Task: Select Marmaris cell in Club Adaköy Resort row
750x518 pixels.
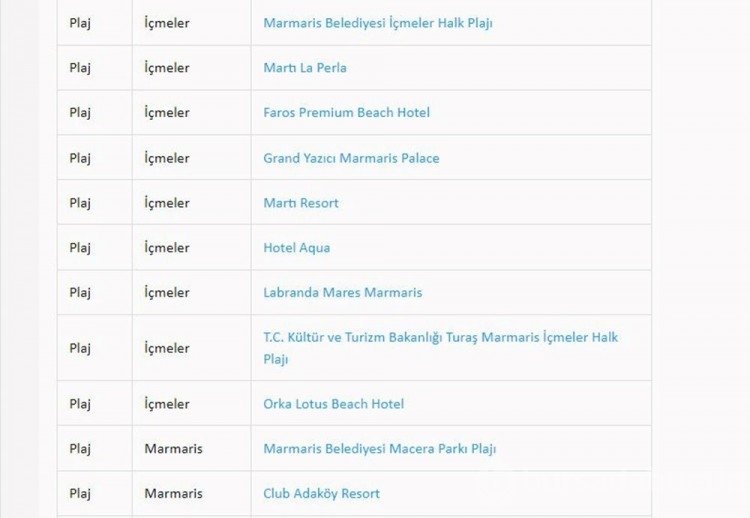Action: pos(191,493)
